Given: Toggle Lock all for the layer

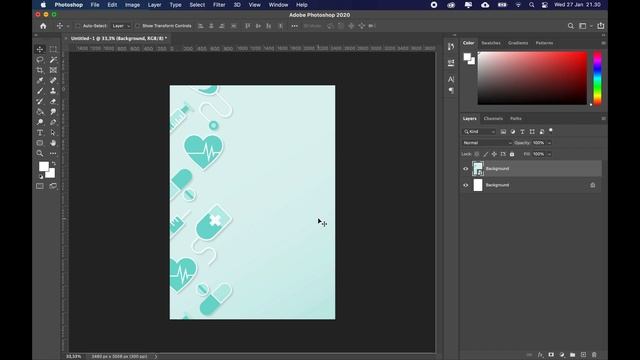Looking at the screenshot, I should 512,154.
